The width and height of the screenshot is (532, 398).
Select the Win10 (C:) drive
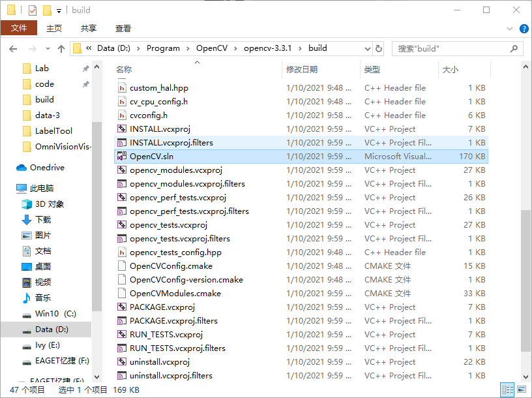point(55,313)
